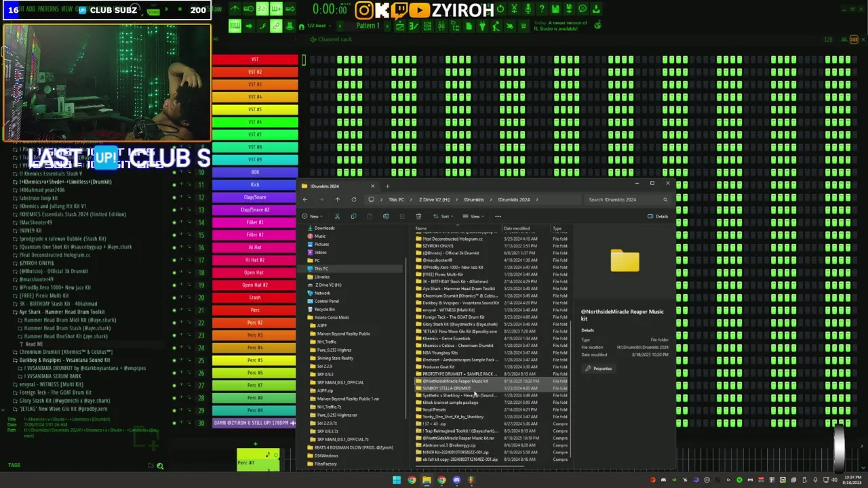Open the 1/2 beat snap selector
The width and height of the screenshot is (868, 488).
[317, 26]
